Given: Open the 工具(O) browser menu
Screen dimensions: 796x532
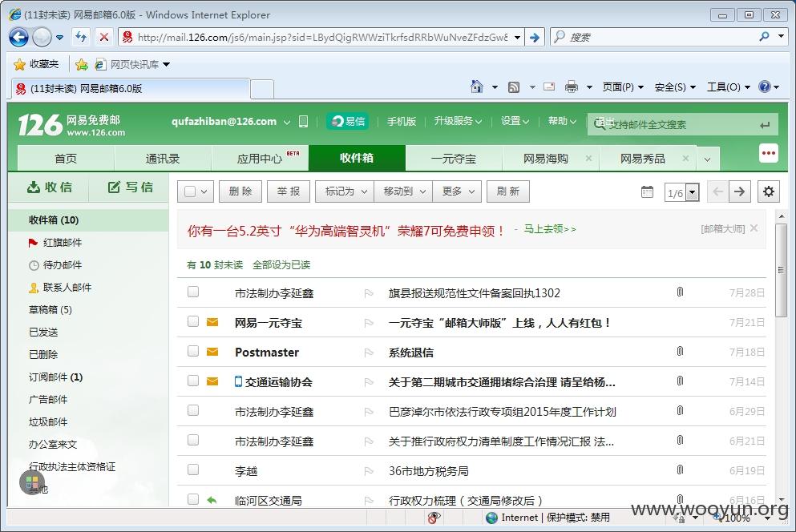Looking at the screenshot, I should click(x=728, y=87).
